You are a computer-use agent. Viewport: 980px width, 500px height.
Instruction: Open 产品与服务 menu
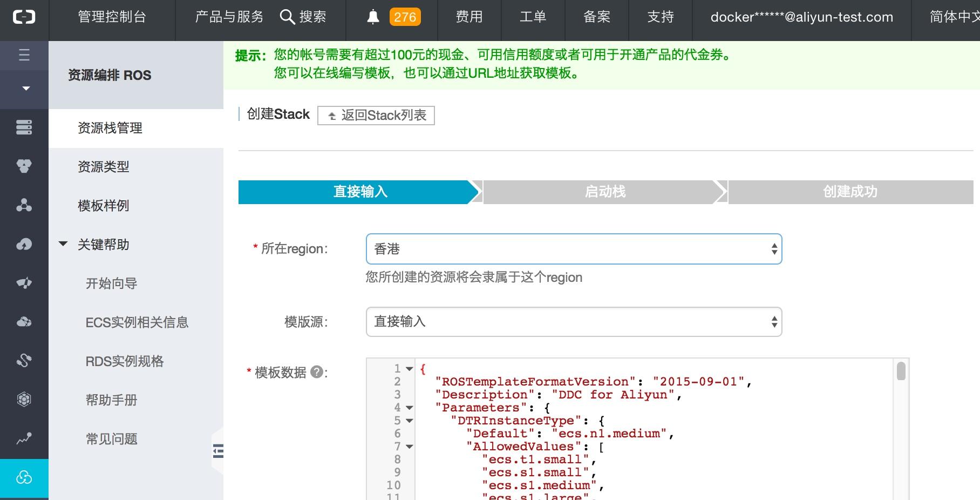click(x=229, y=17)
